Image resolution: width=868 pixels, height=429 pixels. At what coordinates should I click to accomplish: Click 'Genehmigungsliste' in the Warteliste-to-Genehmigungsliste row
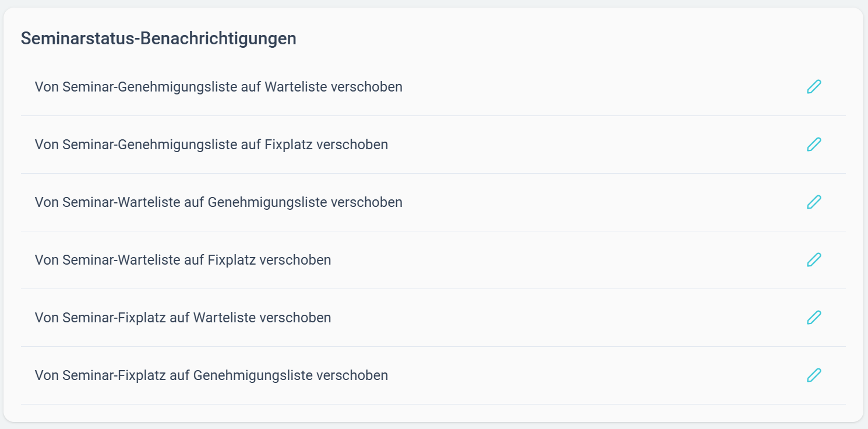267,203
